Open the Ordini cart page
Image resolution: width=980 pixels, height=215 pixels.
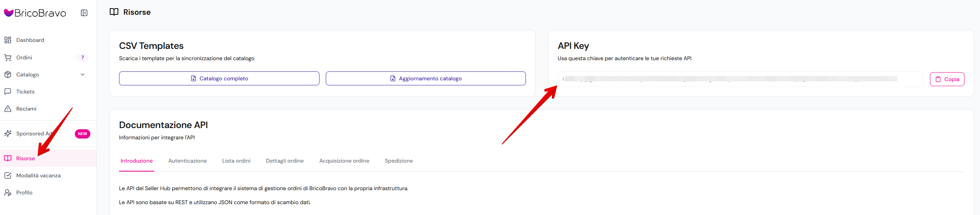point(24,57)
